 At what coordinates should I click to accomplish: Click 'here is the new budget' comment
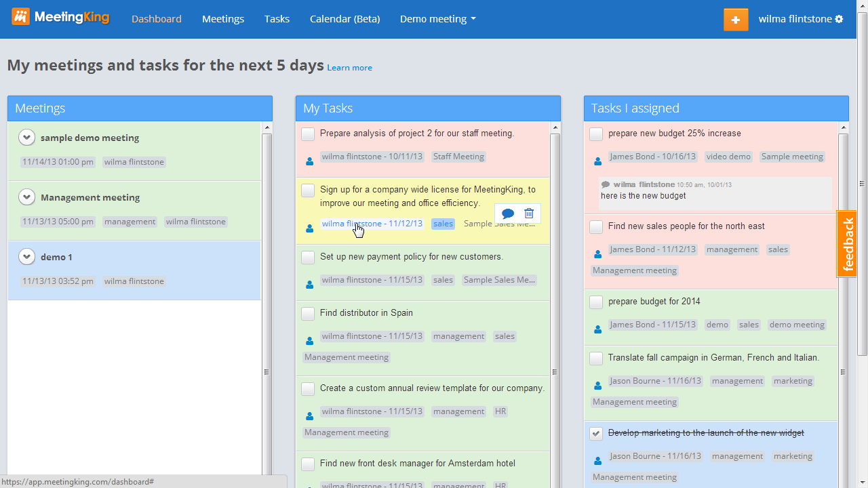tap(643, 196)
